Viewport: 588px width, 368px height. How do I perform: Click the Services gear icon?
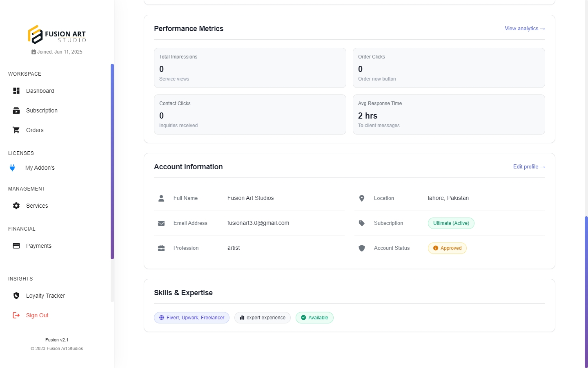pos(16,206)
